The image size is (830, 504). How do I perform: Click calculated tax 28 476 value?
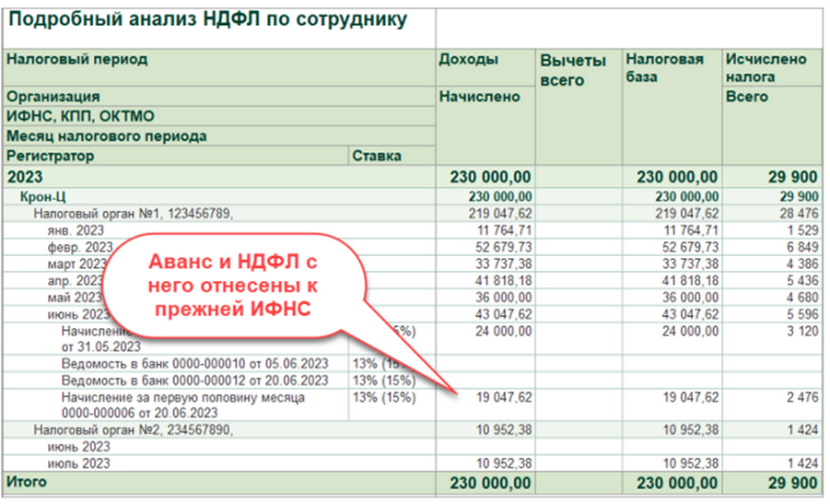799,214
